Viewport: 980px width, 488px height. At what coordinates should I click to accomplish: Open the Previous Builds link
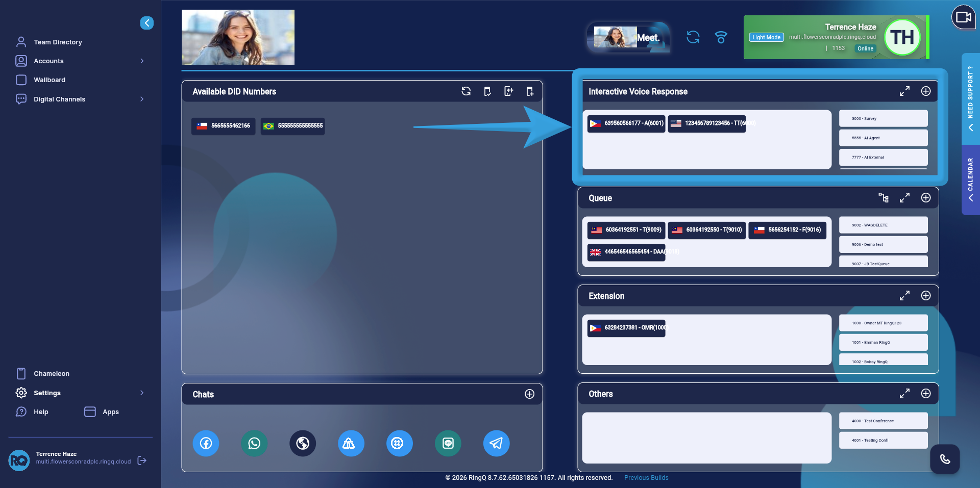pos(646,478)
